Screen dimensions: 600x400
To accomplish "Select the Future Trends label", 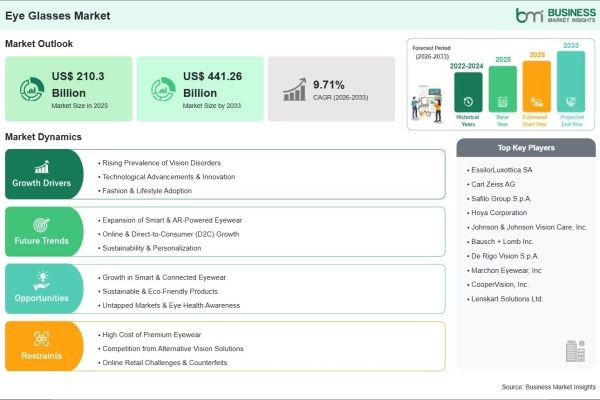I will pos(41,241).
